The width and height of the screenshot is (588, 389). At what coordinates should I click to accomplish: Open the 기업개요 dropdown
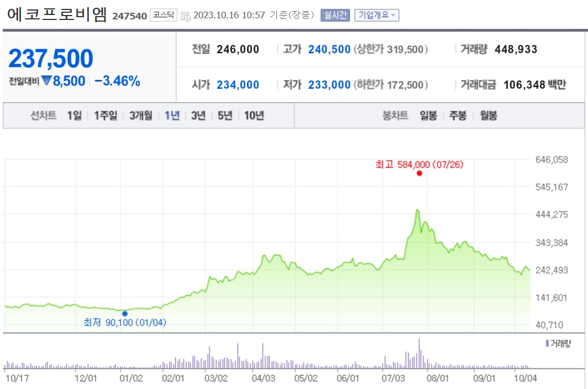pos(377,16)
